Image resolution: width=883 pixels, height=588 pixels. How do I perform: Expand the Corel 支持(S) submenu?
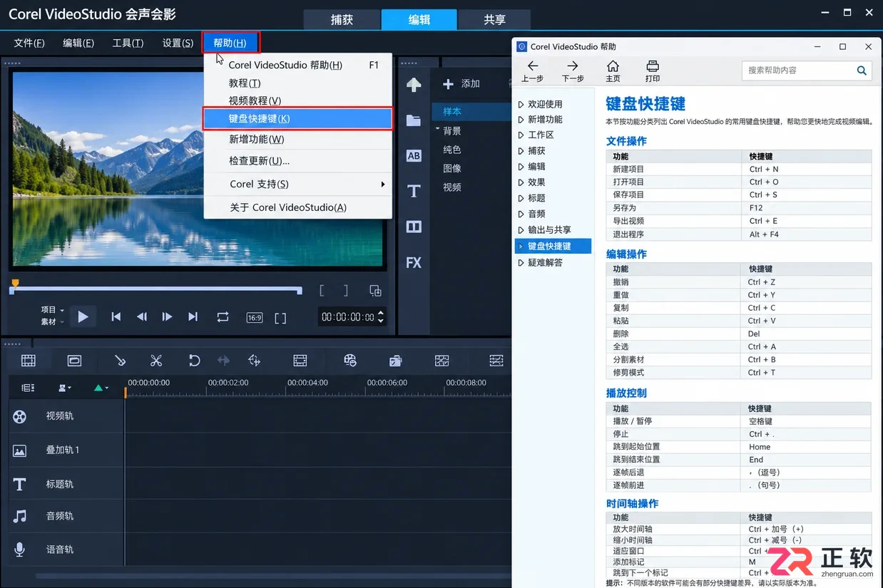click(x=298, y=184)
